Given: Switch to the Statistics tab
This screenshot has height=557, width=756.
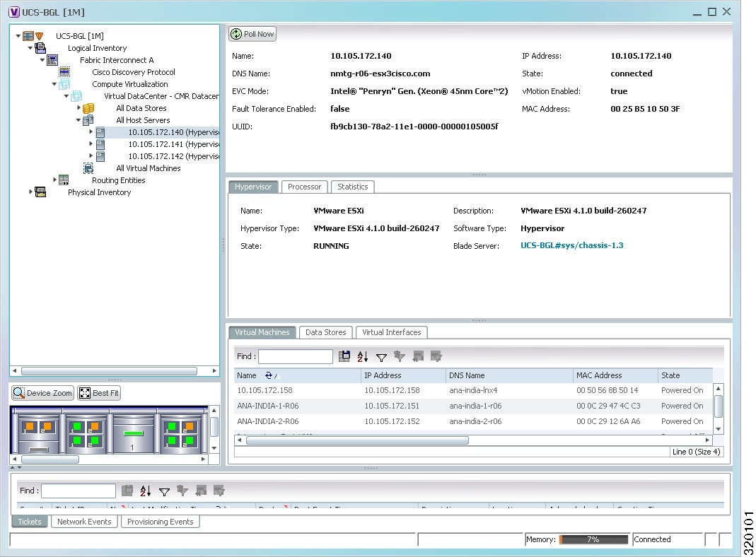Looking at the screenshot, I should coord(352,187).
